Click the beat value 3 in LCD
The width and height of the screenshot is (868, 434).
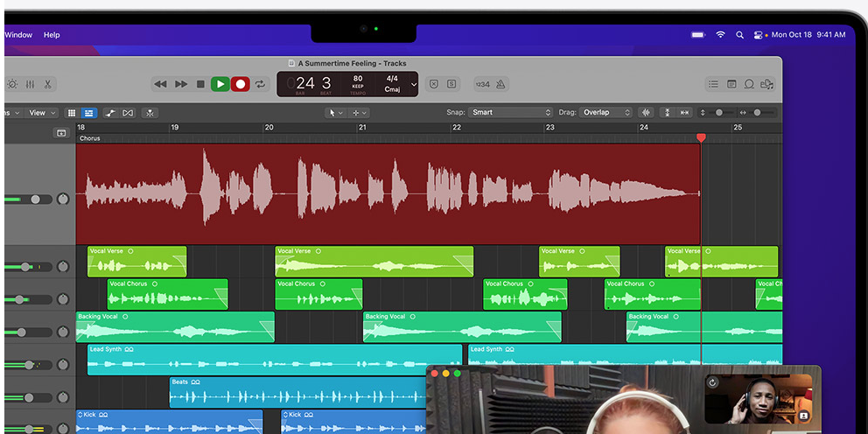click(326, 84)
